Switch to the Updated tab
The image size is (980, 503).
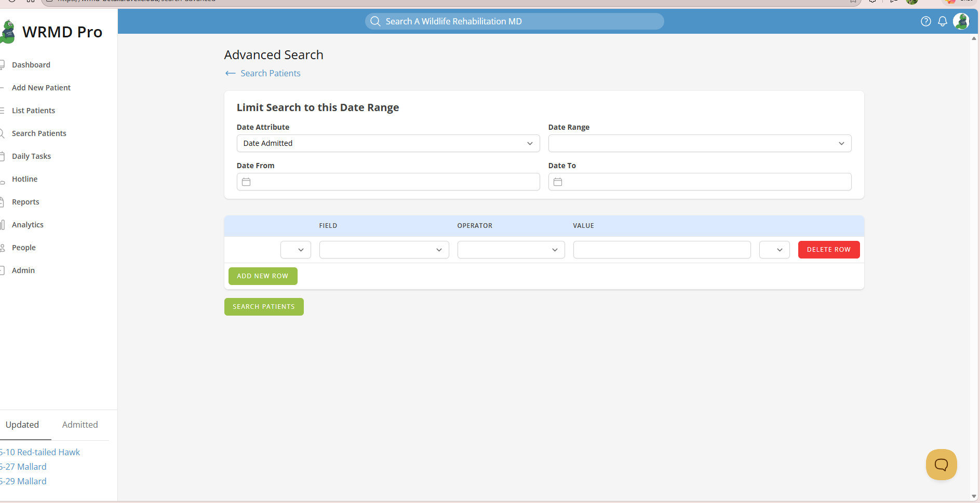[22, 425]
